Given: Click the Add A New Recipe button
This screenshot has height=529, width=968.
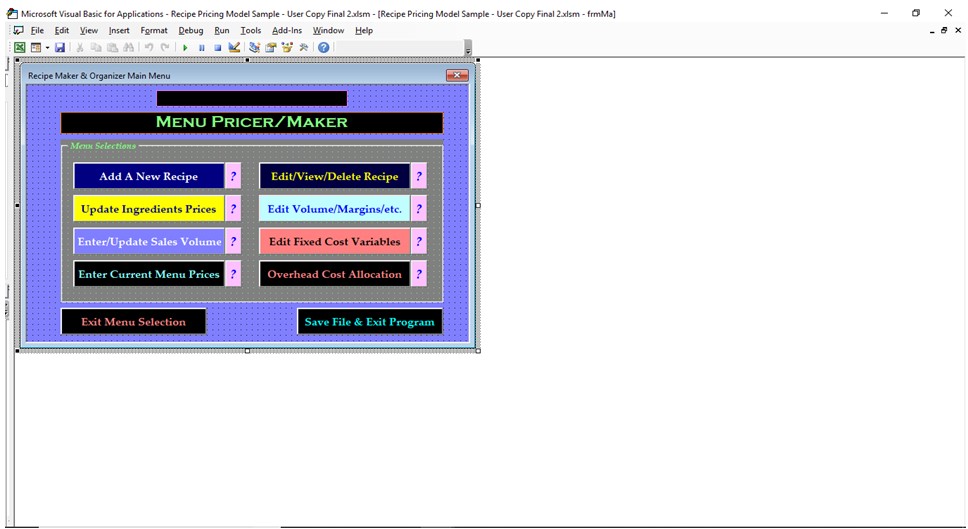Looking at the screenshot, I should (x=149, y=176).
